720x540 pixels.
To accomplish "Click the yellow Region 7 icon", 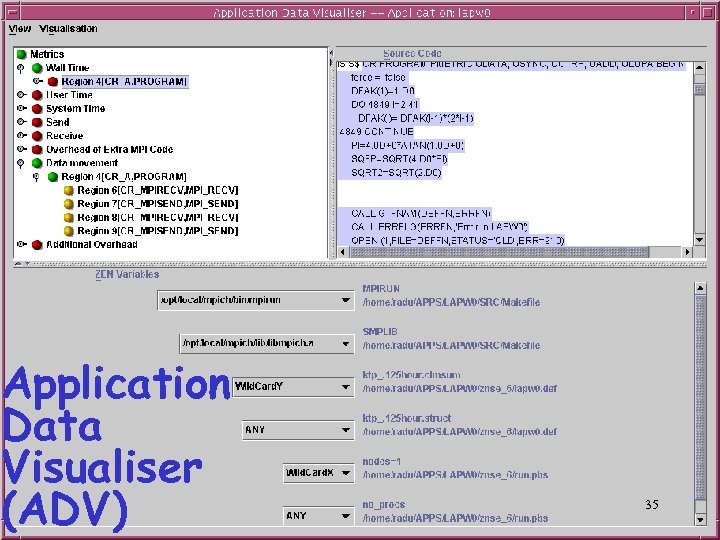I will point(68,204).
